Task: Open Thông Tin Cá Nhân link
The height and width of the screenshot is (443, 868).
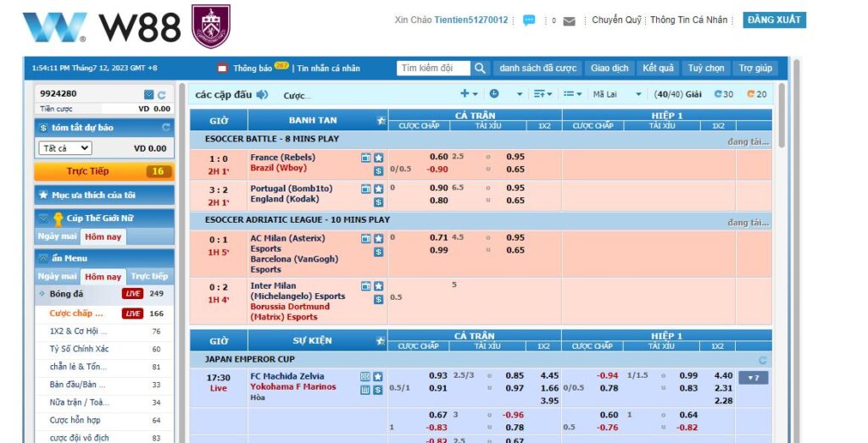Action: click(688, 20)
